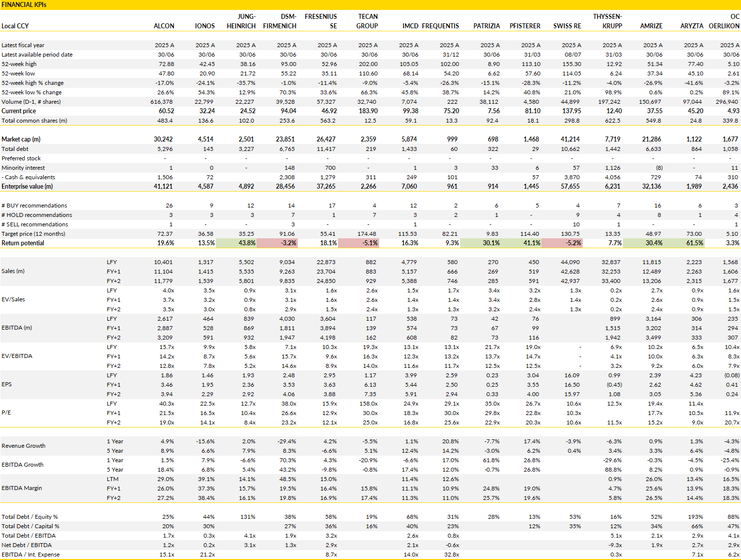Select the IONOS column header
The height and width of the screenshot is (560, 741).
coord(204,26)
